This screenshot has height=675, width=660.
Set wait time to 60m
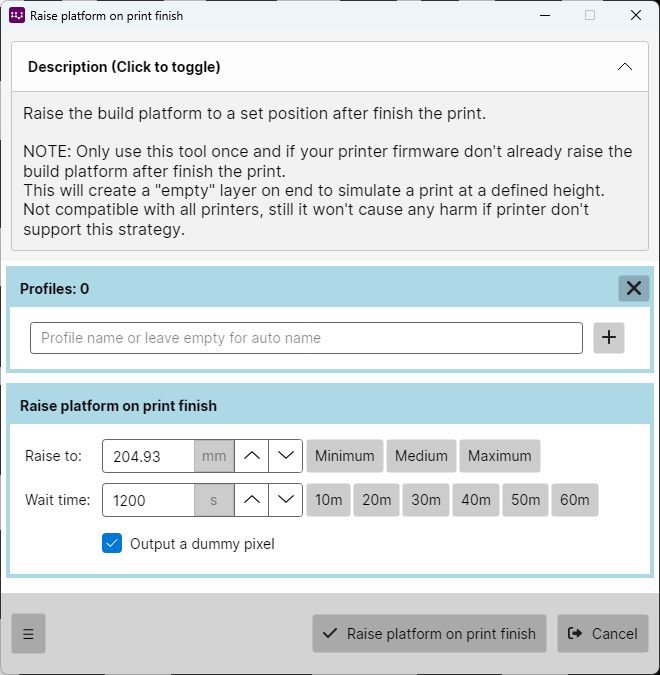click(575, 500)
